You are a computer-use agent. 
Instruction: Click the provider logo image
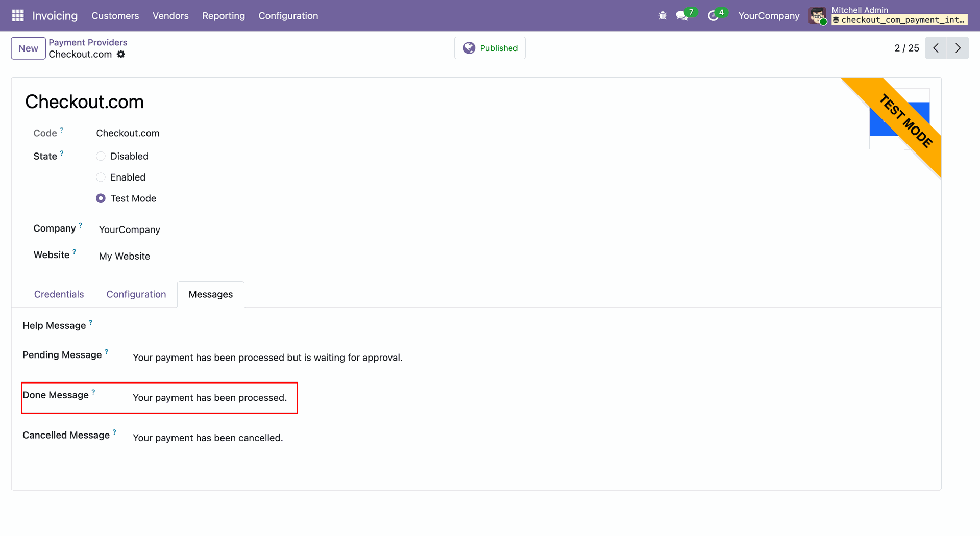coord(899,119)
